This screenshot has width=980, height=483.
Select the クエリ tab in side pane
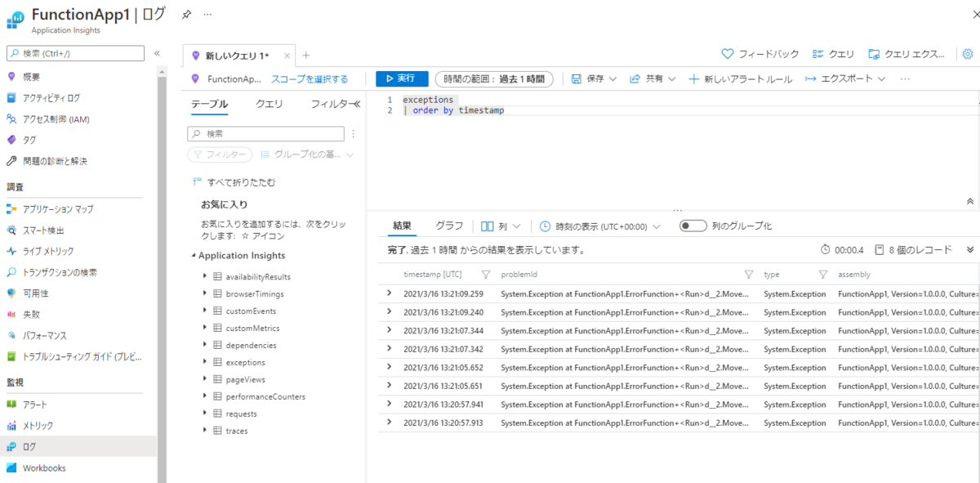tap(269, 105)
